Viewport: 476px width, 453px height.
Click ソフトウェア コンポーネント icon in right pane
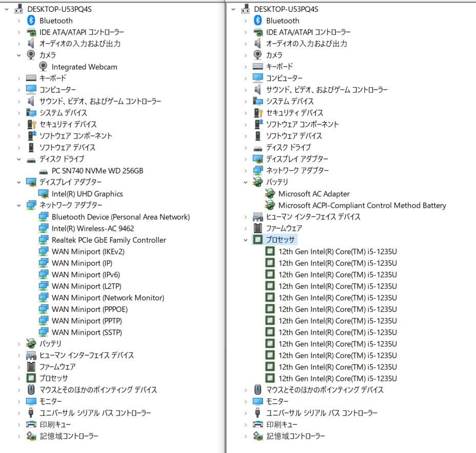259,124
